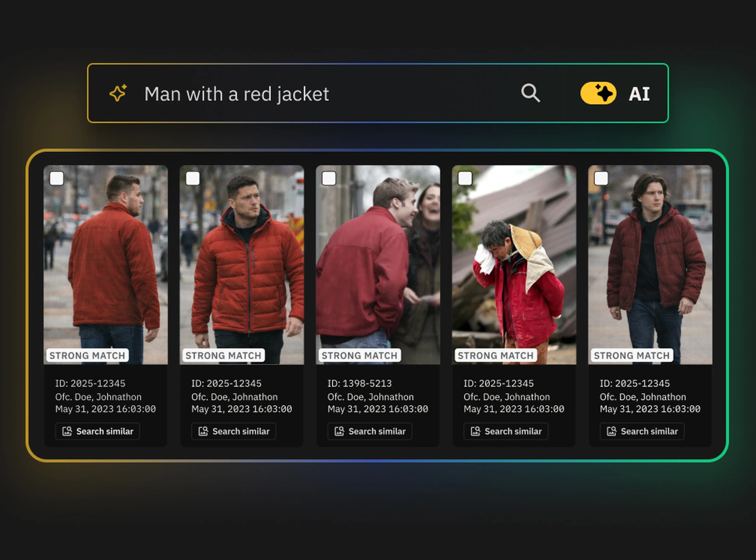Click the 'Man with a red jacket' search field
Screen dimensions: 756x560
236,94
